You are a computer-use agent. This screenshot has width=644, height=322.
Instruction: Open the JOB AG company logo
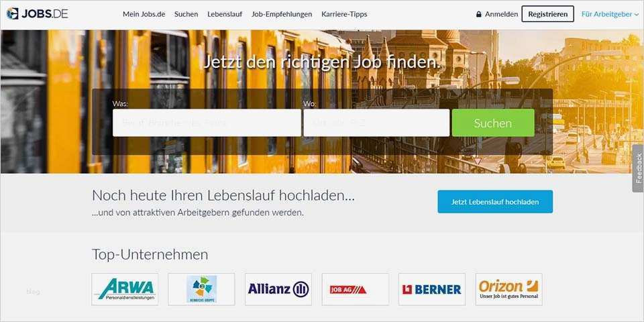click(x=356, y=290)
